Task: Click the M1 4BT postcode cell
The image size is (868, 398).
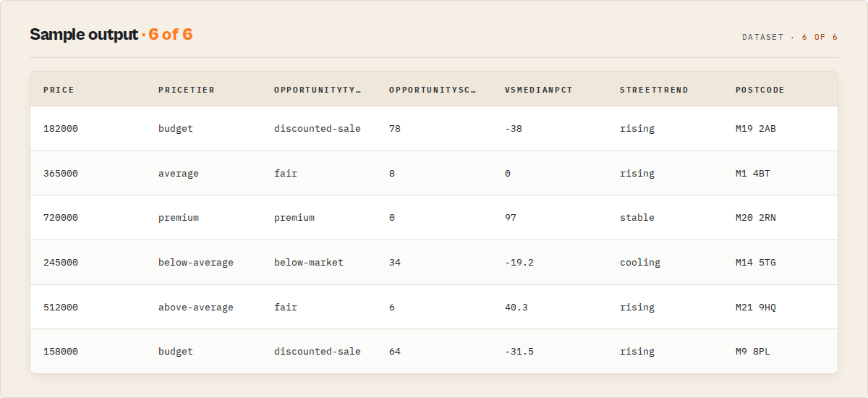Action: (x=753, y=174)
